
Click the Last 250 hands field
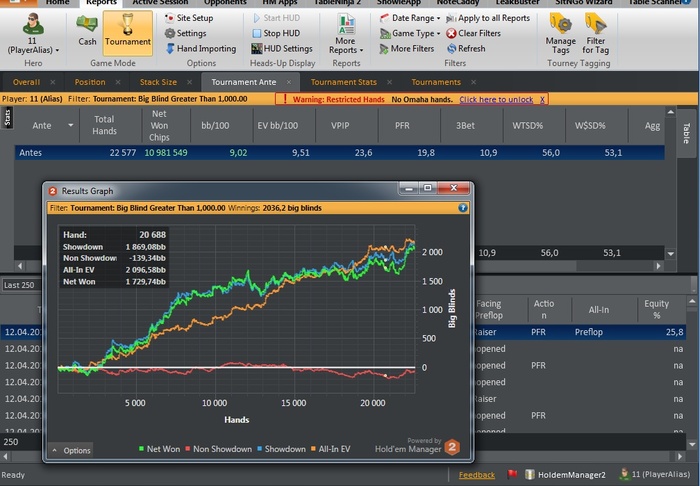tap(22, 285)
